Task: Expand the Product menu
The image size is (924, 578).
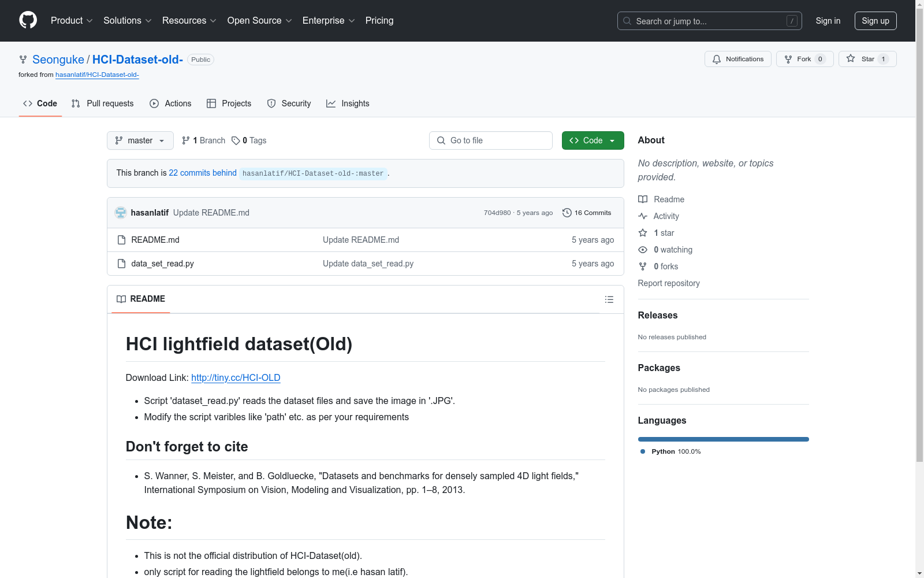Action: (x=72, y=21)
